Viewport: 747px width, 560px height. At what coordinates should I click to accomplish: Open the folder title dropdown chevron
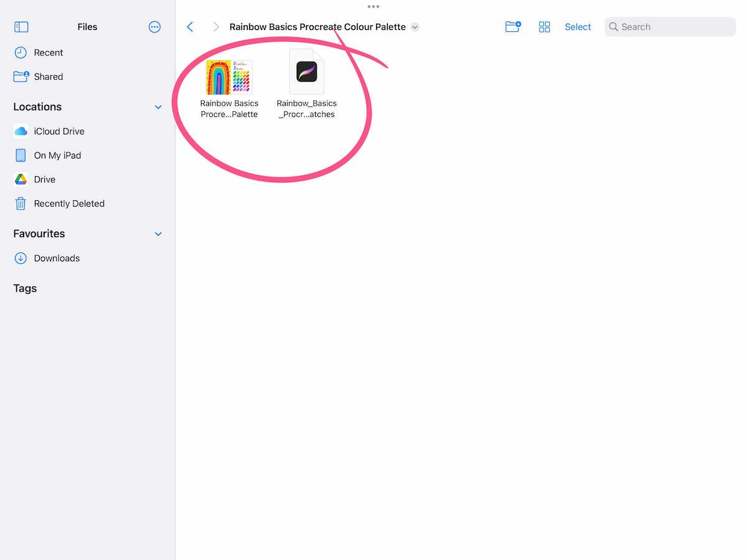click(x=415, y=27)
